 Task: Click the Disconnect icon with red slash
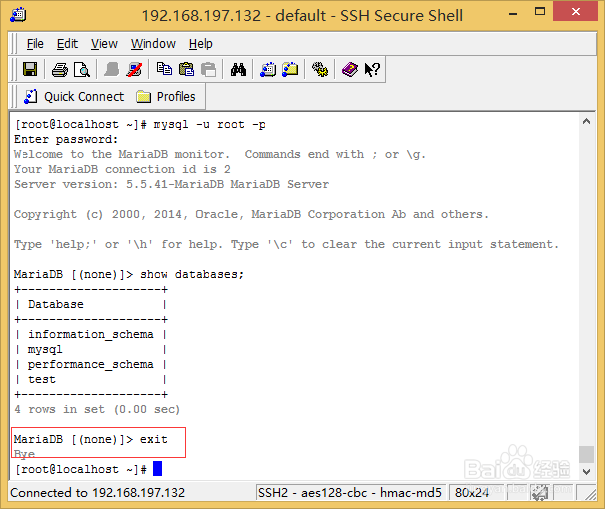(134, 69)
